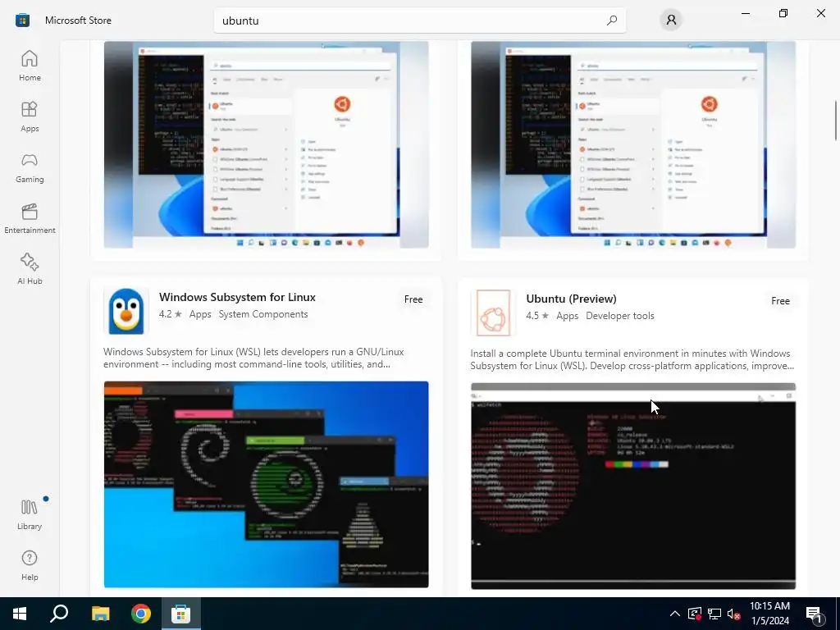
Task: Open the AI Hub
Action: [x=30, y=269]
